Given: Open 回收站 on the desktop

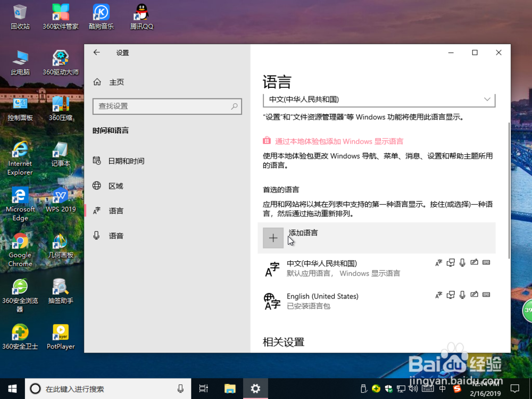Looking at the screenshot, I should 20,16.
